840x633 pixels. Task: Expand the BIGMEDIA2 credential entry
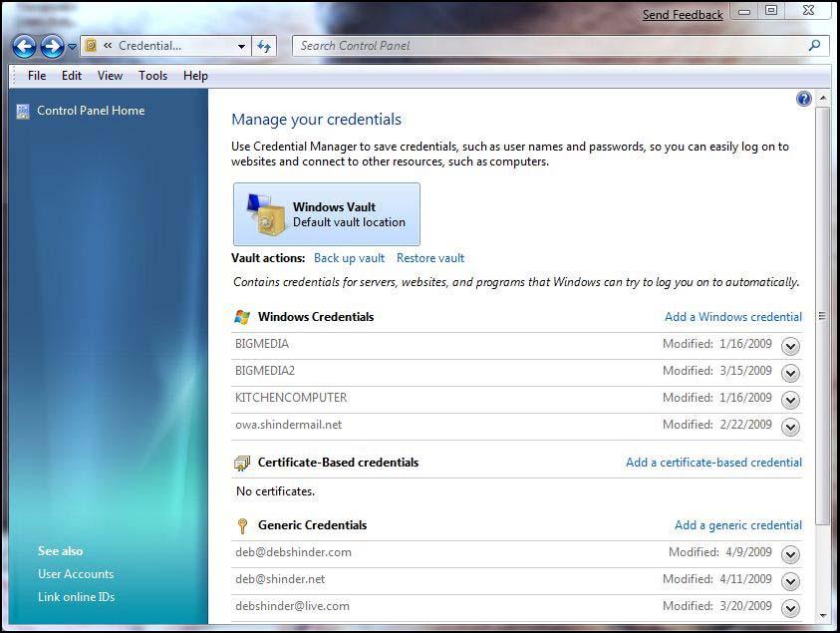point(791,373)
